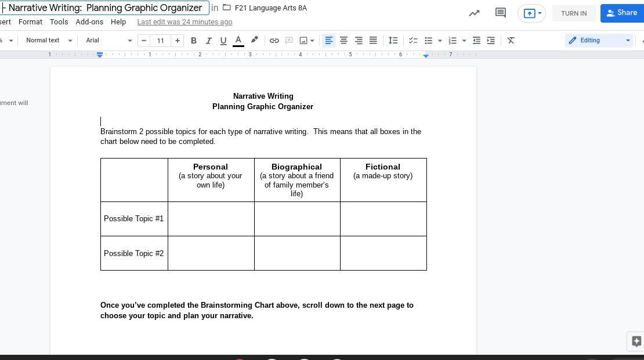This screenshot has height=360, width=644.
Task: Open the last edit history link
Action: click(x=184, y=22)
